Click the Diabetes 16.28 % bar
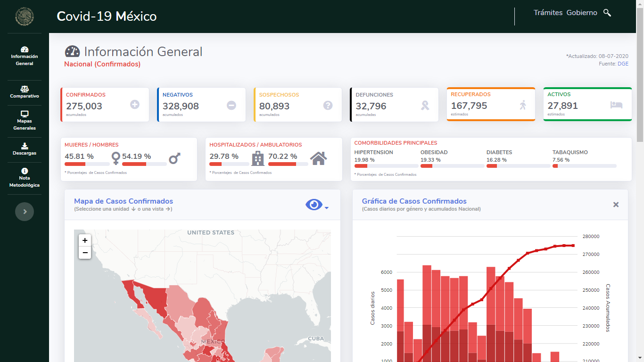644x362 pixels. (518, 166)
